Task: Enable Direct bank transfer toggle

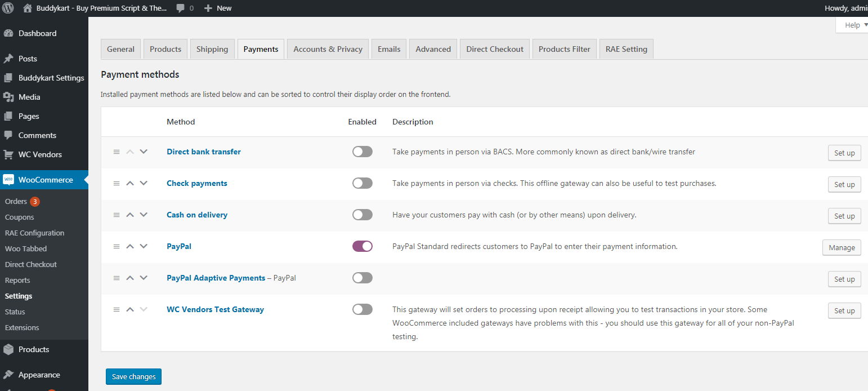Action: point(363,152)
